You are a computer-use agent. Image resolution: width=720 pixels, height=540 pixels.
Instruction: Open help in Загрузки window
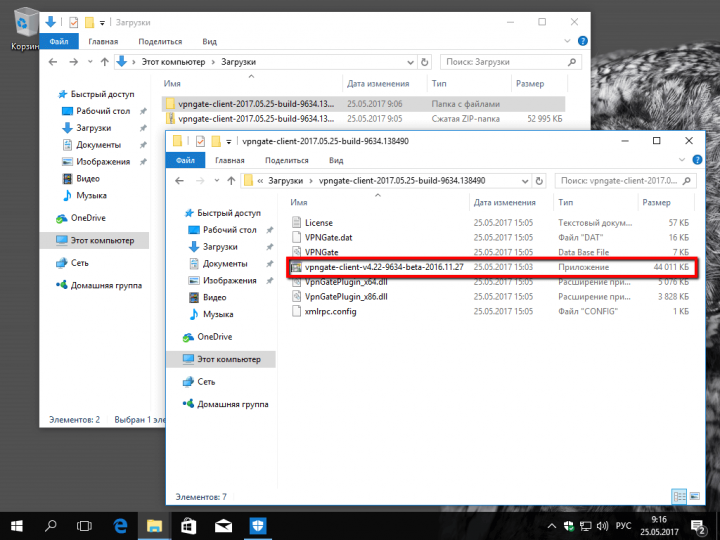tap(583, 41)
